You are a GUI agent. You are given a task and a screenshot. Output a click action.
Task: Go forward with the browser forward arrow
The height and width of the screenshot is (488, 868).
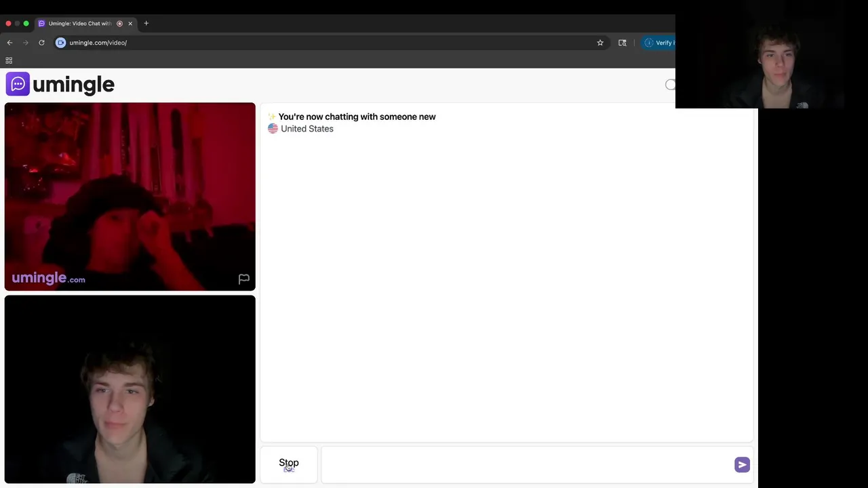pos(26,43)
